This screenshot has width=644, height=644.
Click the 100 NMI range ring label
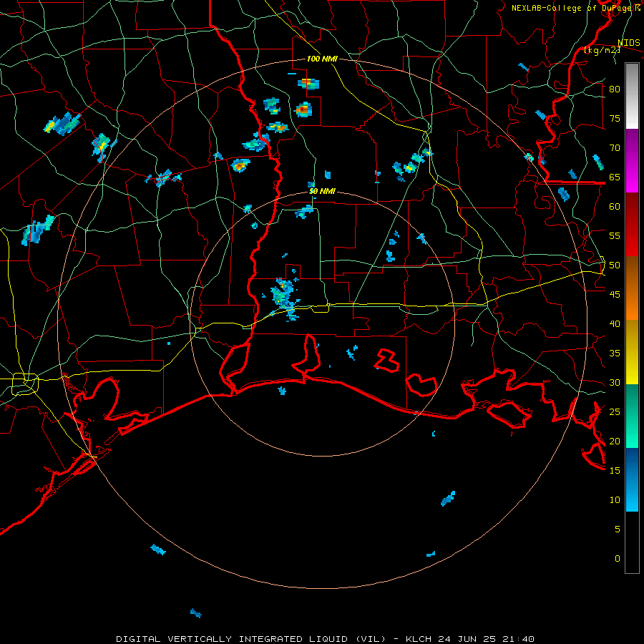click(x=322, y=59)
